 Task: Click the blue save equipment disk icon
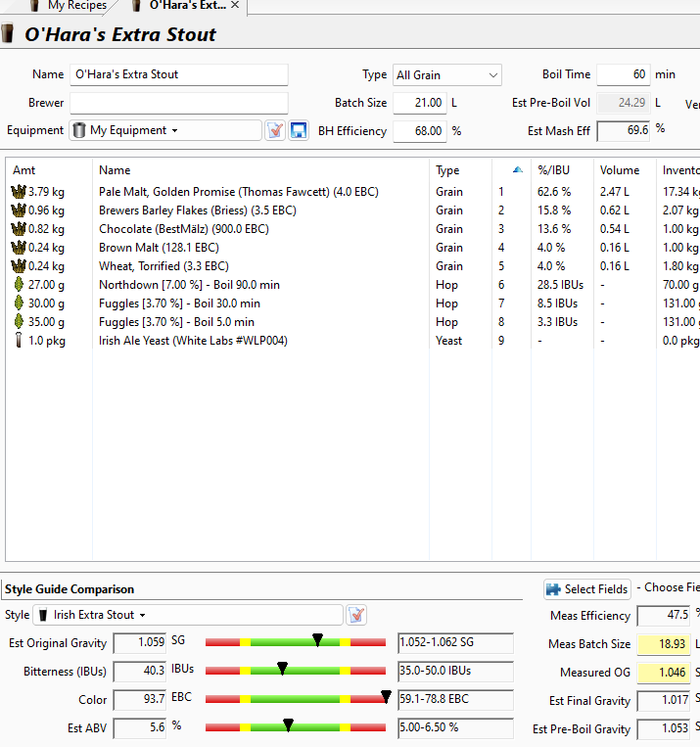pos(299,130)
